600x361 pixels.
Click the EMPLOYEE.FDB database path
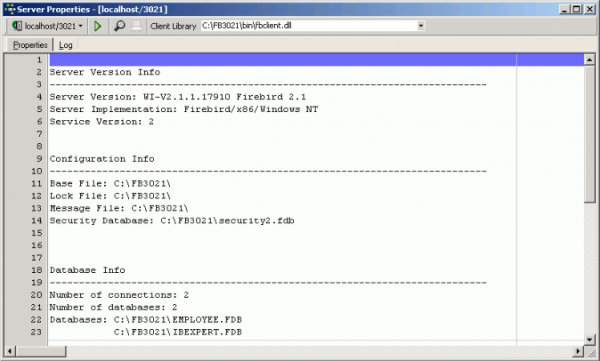pyautogui.click(x=178, y=320)
